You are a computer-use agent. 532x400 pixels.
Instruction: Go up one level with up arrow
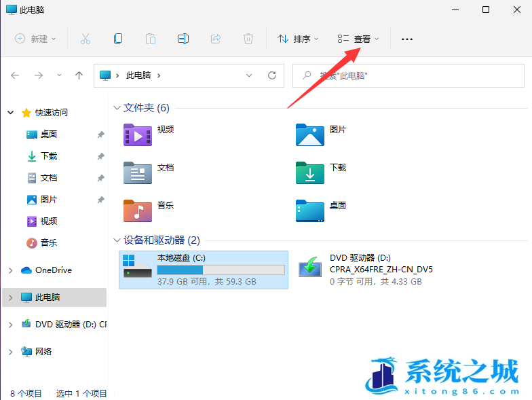pyautogui.click(x=79, y=75)
